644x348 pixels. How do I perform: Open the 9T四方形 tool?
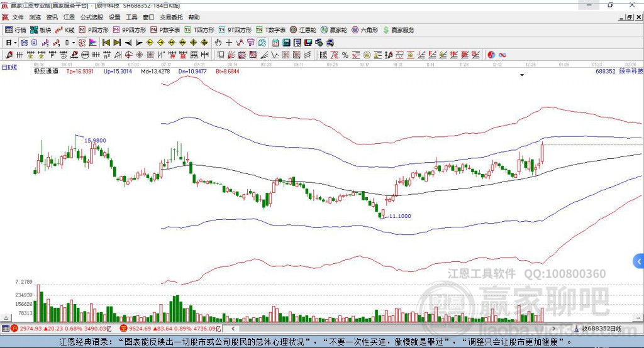[235, 30]
